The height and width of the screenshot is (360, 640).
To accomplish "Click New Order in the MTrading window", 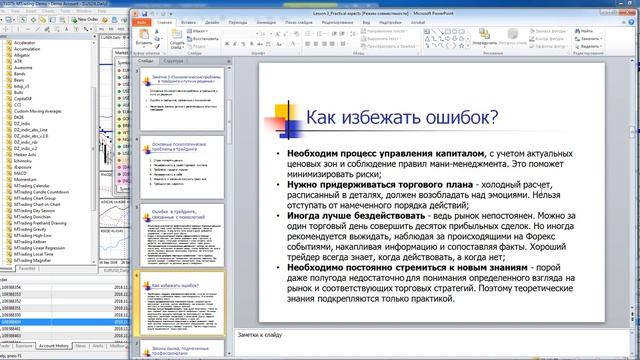I will click(x=84, y=20).
